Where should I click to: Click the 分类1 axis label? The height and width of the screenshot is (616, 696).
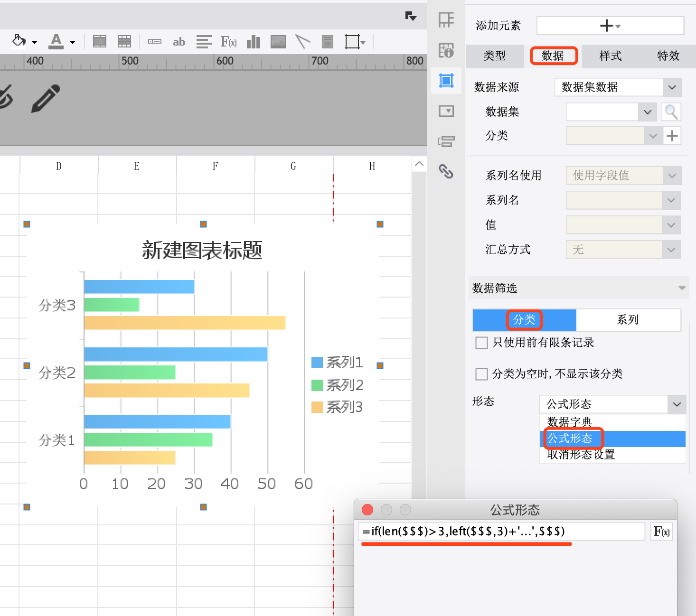pyautogui.click(x=57, y=440)
